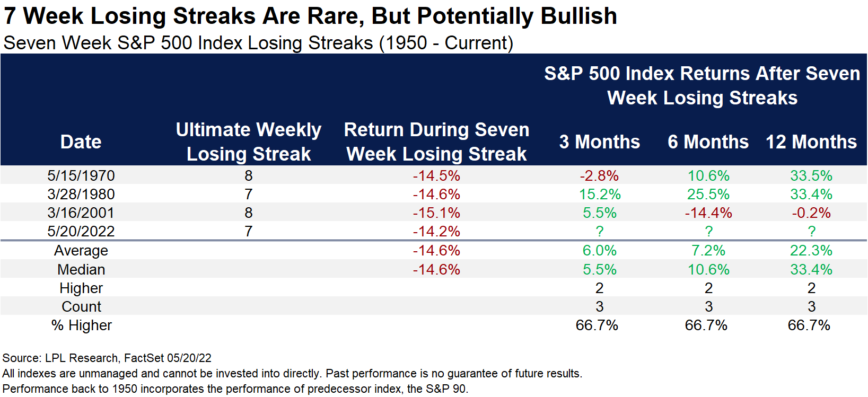Click the -2.8% three month return cell
The height and width of the screenshot is (397, 868).
(x=599, y=175)
